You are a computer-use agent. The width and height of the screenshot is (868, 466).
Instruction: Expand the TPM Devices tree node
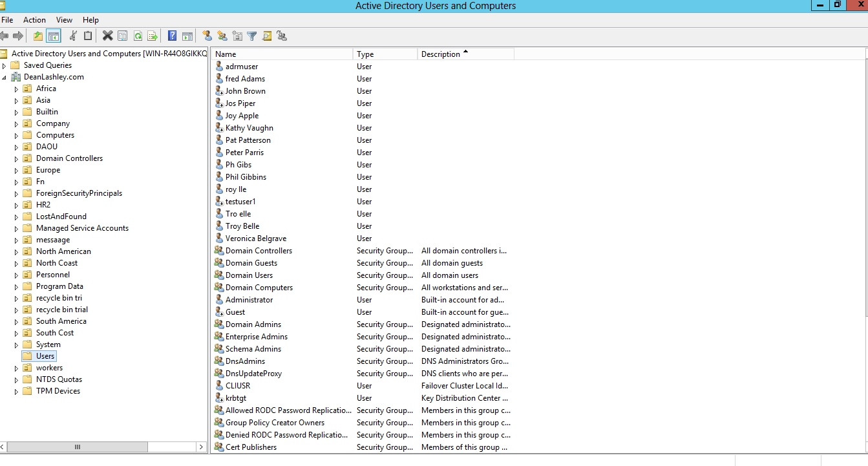[17, 391]
